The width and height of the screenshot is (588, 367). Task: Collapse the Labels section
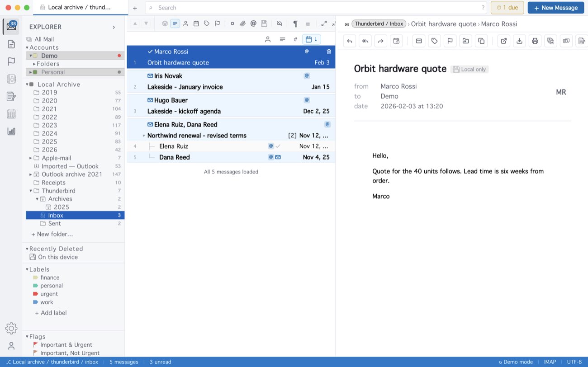point(27,269)
